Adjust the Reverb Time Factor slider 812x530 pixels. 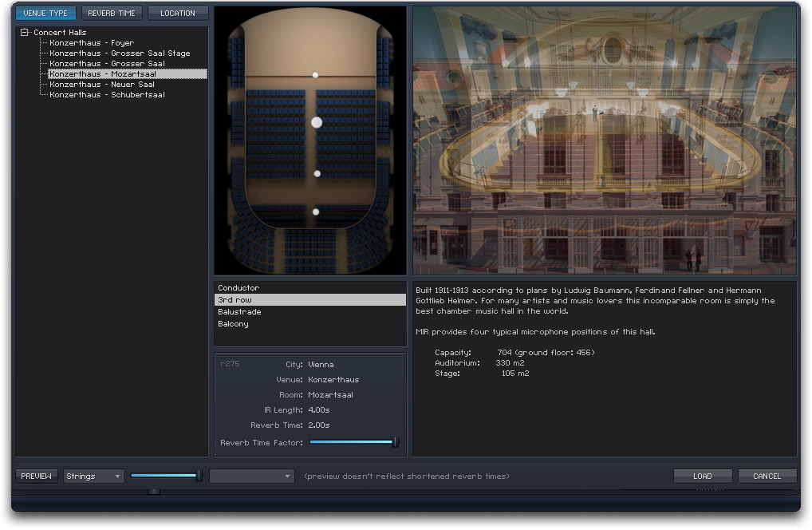point(353,442)
